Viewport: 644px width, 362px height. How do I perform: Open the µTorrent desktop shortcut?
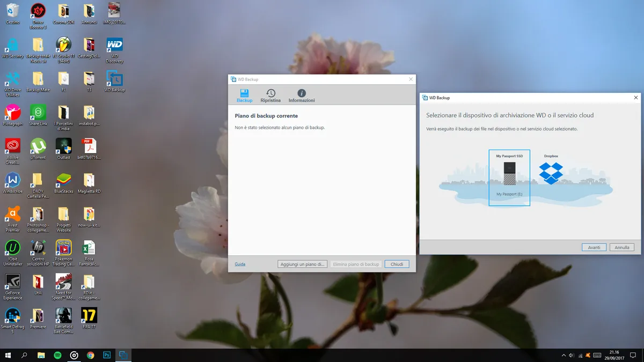click(38, 149)
